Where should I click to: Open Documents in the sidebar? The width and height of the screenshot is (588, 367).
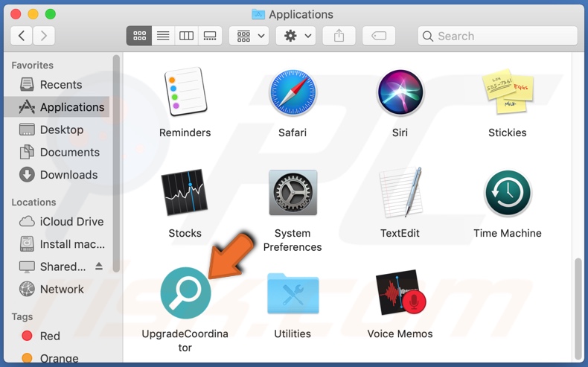point(57,152)
